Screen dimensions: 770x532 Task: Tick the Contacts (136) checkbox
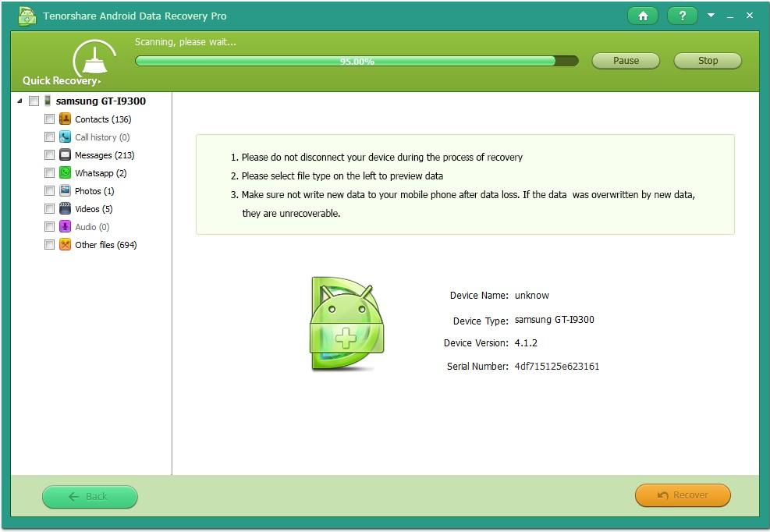pos(50,119)
